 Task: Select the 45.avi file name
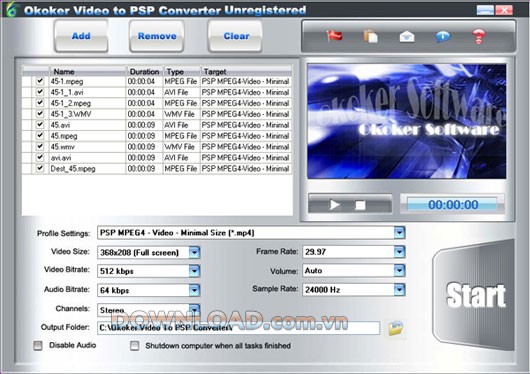pyautogui.click(x=60, y=125)
